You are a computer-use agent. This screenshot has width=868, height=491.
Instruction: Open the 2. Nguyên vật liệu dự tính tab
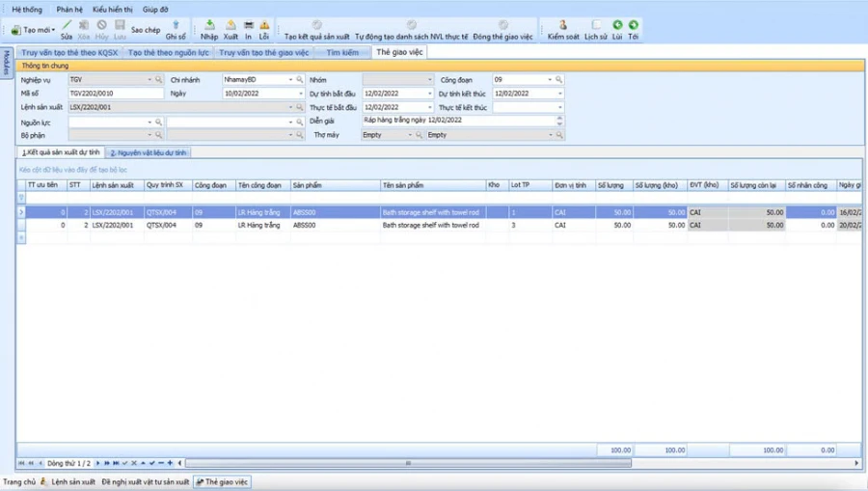coord(149,152)
